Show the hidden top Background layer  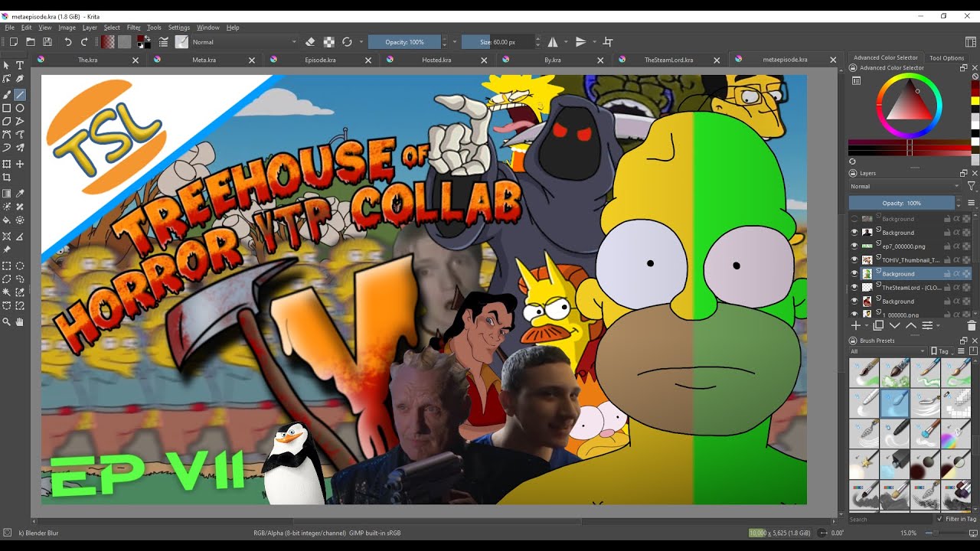tap(854, 219)
